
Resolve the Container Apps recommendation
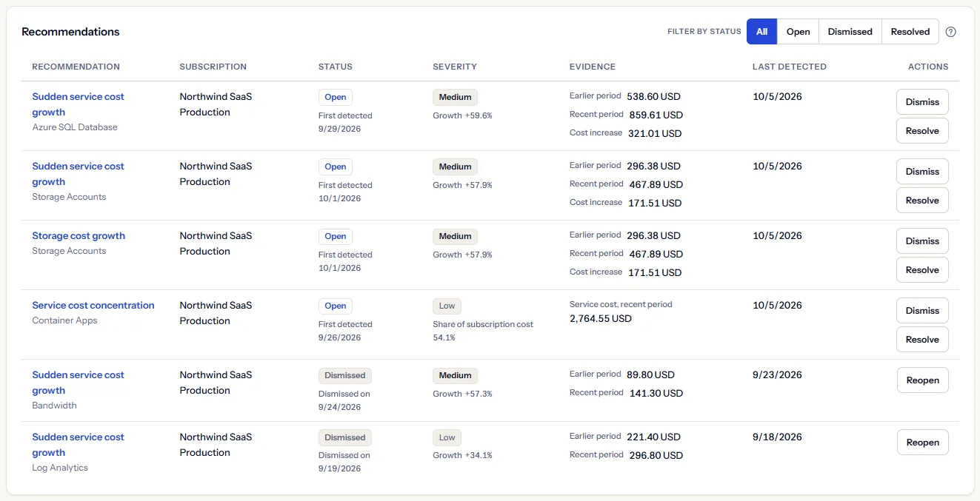coord(922,340)
